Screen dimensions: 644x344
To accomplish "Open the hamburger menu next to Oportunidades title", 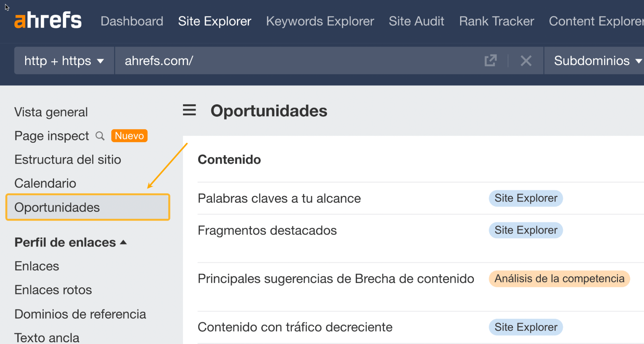I will tap(189, 110).
